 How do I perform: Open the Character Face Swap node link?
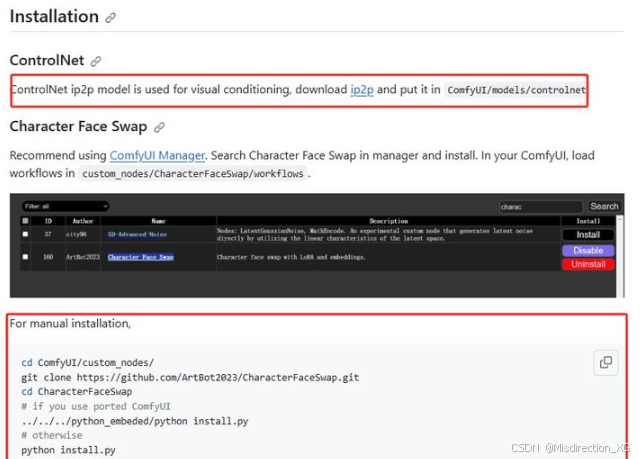point(141,257)
